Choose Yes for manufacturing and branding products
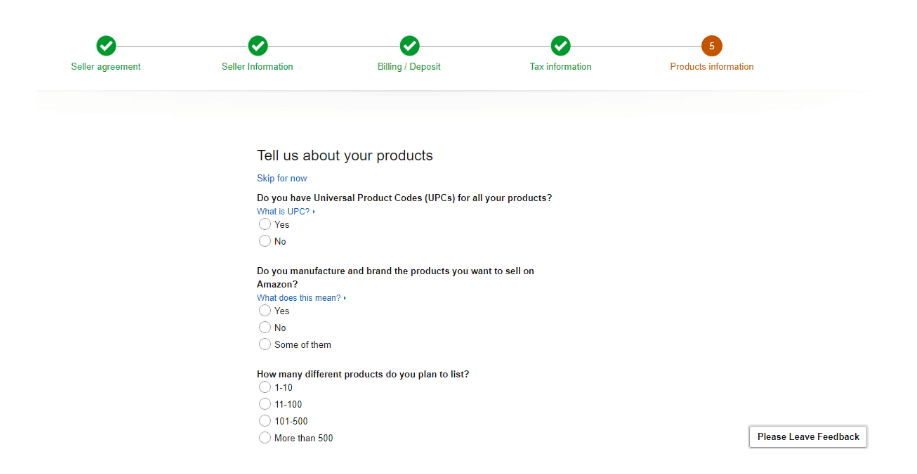This screenshot has width=917, height=474. pyautogui.click(x=265, y=311)
